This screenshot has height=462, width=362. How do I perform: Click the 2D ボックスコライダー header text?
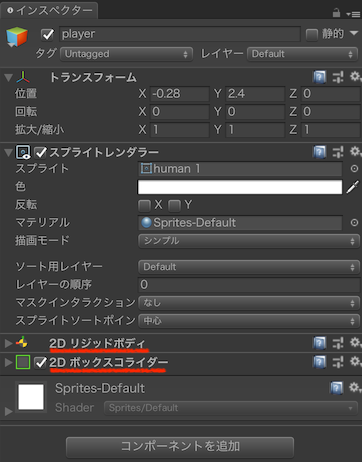click(x=108, y=363)
